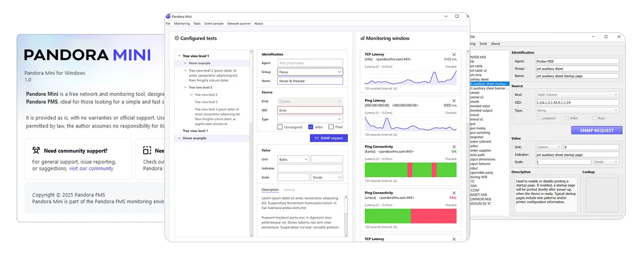The image size is (644, 256).
Task: Open the Tools menu in front window
Action: click(x=197, y=24)
